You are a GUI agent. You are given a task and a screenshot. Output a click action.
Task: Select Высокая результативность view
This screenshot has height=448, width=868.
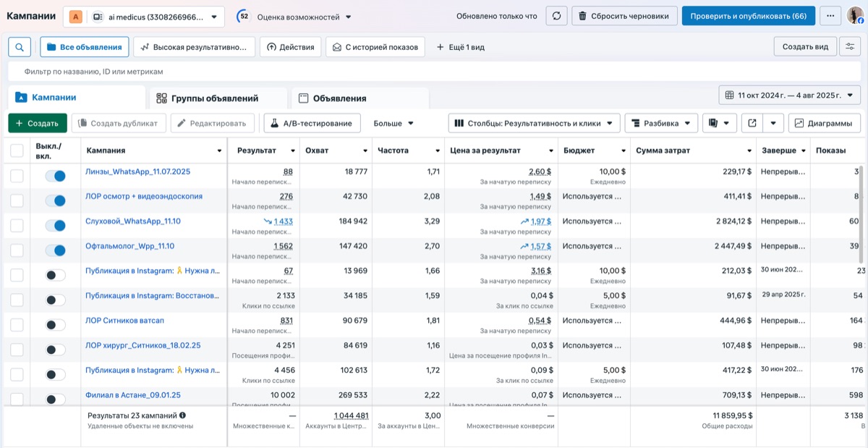coord(194,47)
